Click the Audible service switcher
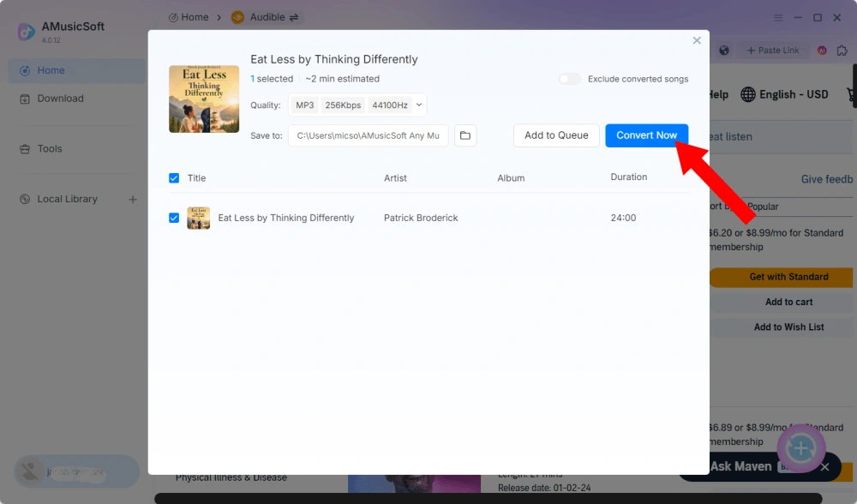 click(x=265, y=17)
